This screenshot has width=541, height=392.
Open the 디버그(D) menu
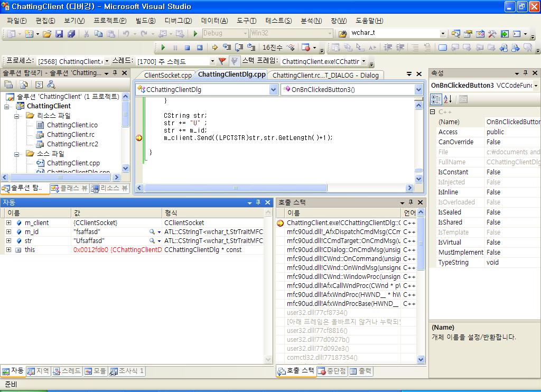[x=178, y=21]
